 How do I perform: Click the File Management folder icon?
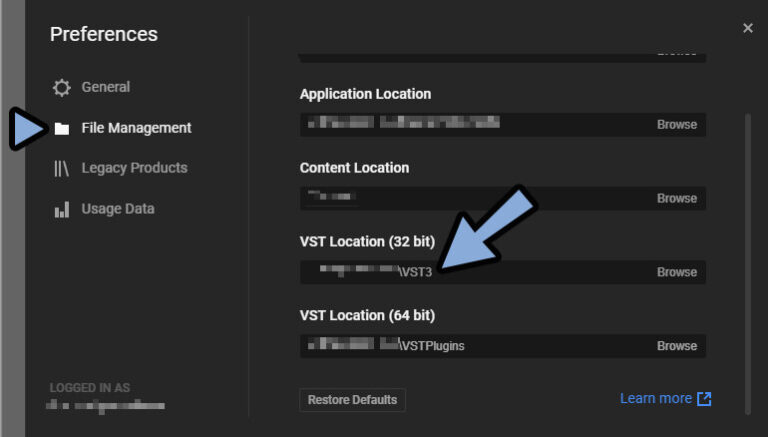62,128
